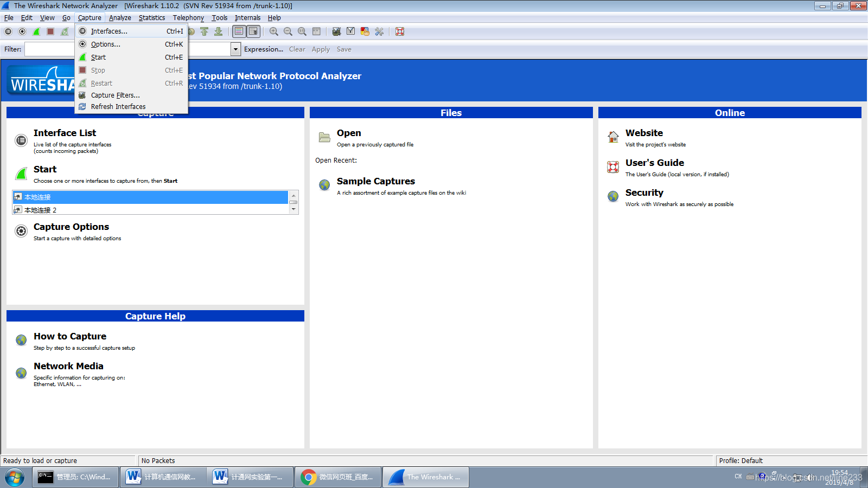Viewport: 868px width, 488px height.
Task: Click the Windows Start orb
Action: pos(15,477)
